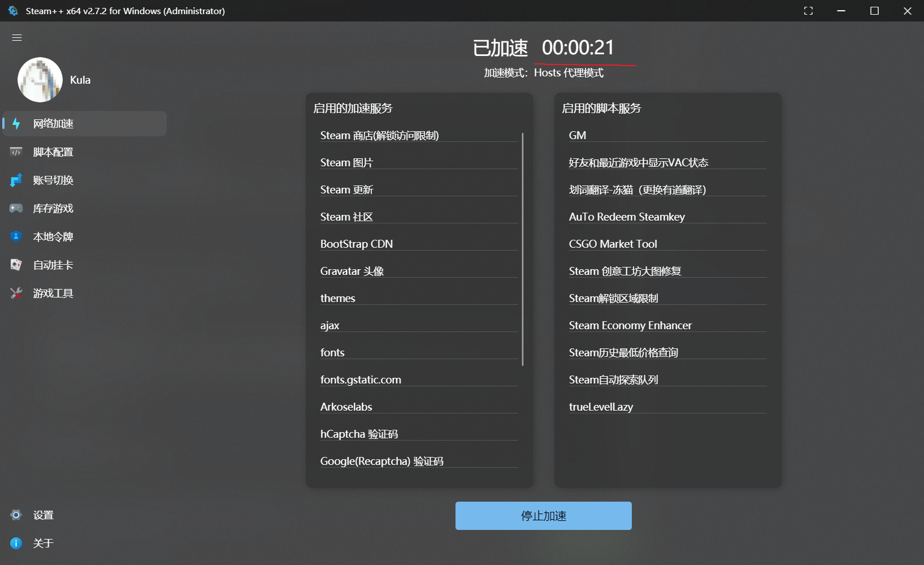
Task: Select Steam Economy Enhancer script row
Action: 667,325
